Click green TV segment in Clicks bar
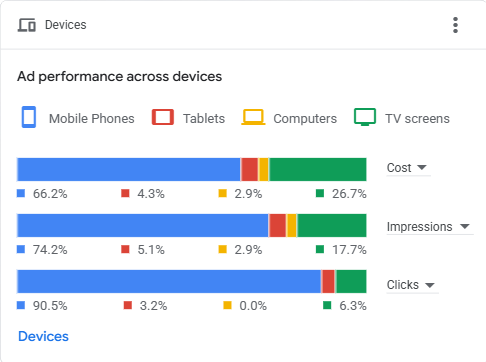This screenshot has height=362, width=486. coord(351,282)
